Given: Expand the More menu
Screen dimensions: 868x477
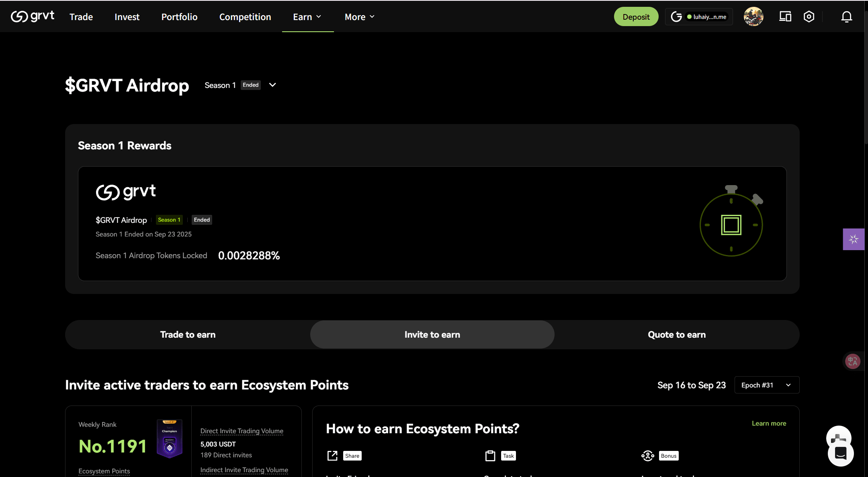Looking at the screenshot, I should 359,17.
